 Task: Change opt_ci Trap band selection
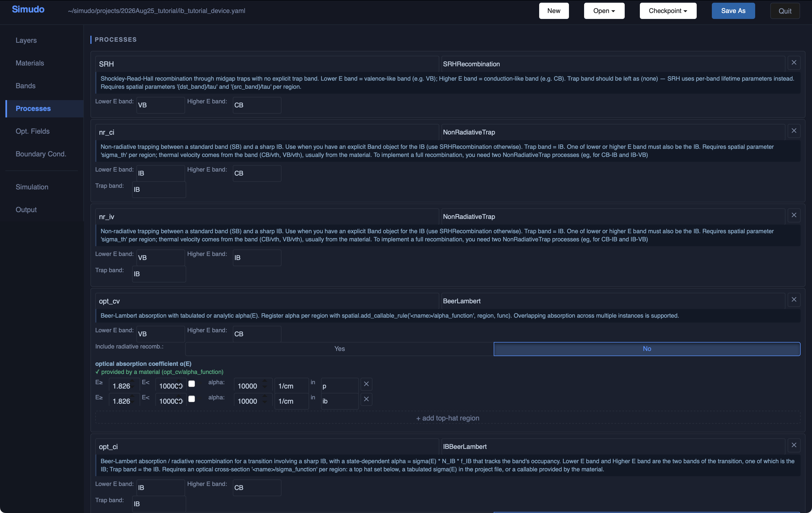click(x=159, y=504)
